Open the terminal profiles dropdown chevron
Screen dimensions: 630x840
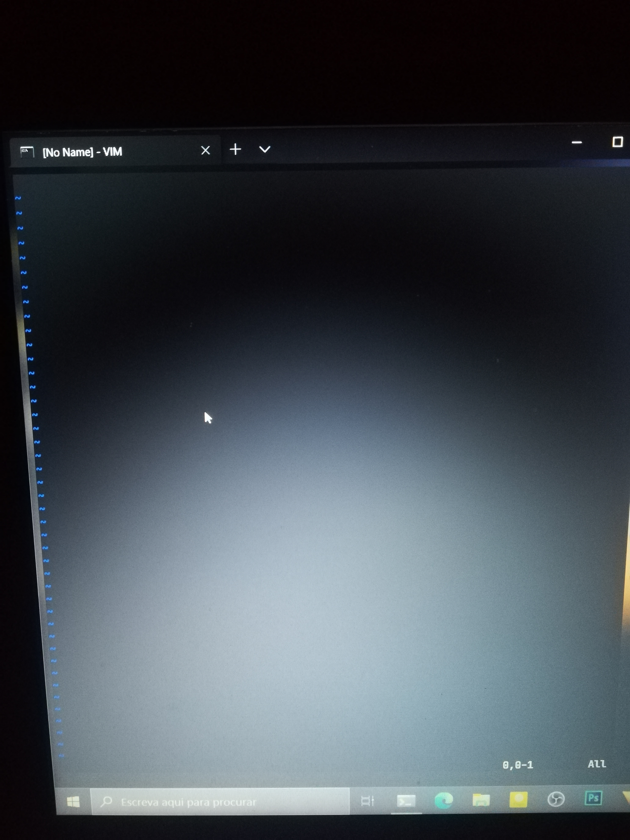click(265, 149)
